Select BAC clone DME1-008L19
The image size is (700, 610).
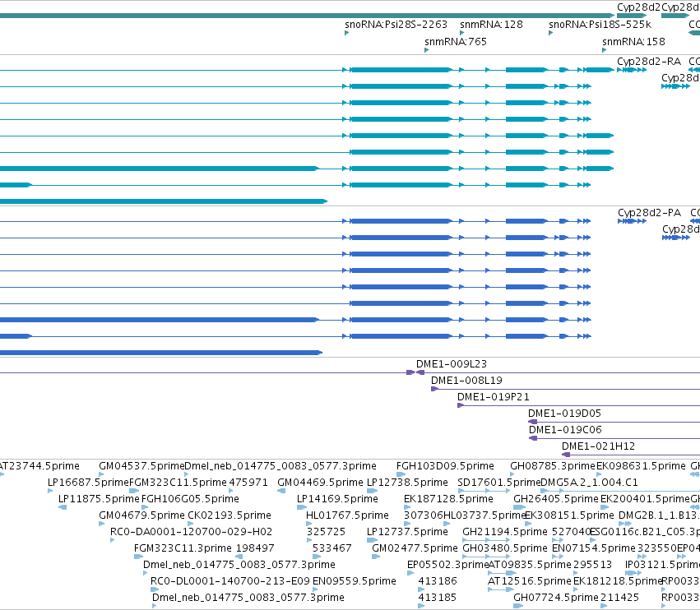466,381
